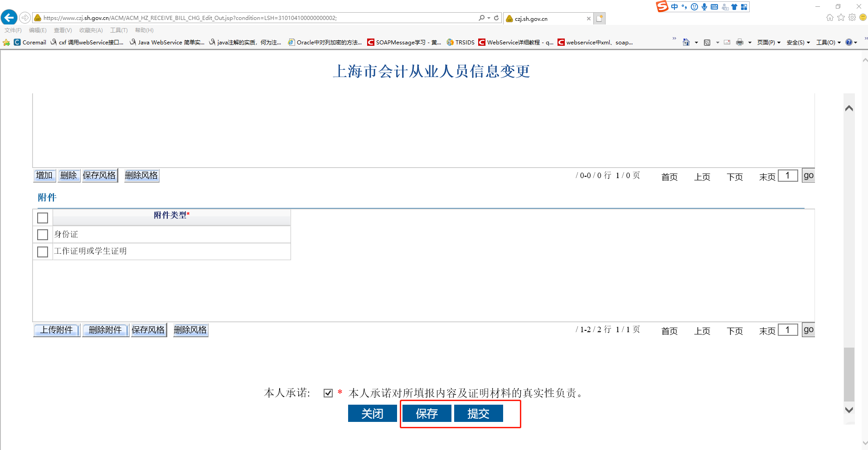Open the IE settings gear icon

tap(852, 18)
